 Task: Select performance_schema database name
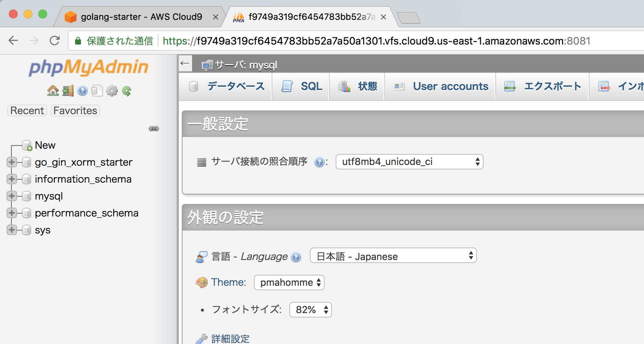pyautogui.click(x=86, y=213)
